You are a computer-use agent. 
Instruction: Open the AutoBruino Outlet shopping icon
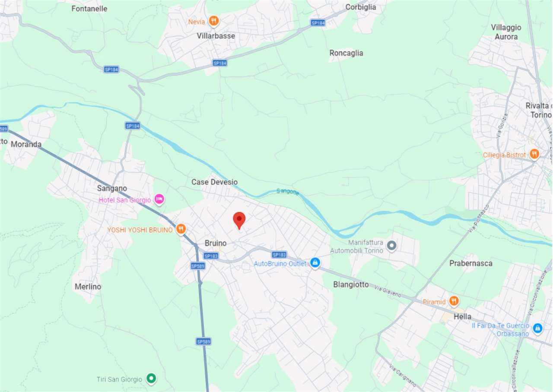pos(315,262)
